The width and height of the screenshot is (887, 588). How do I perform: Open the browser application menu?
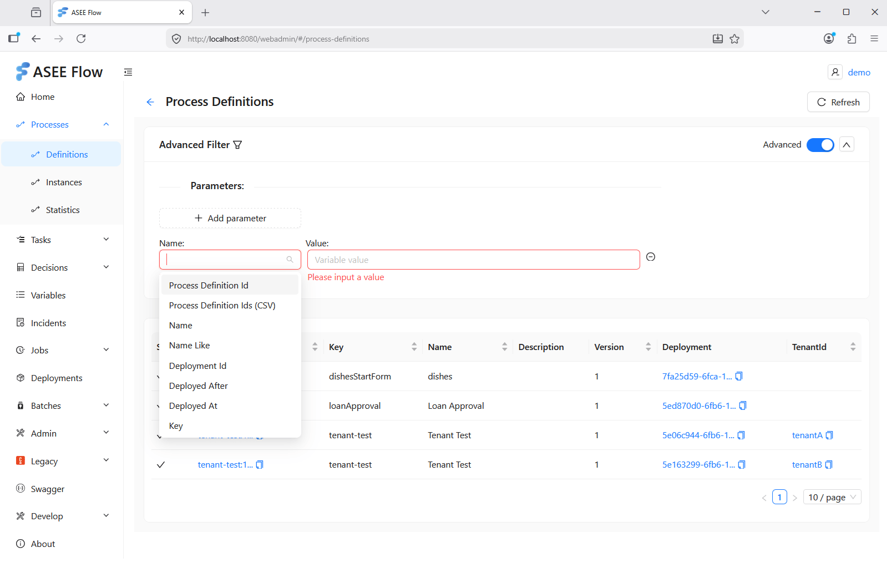click(x=874, y=39)
